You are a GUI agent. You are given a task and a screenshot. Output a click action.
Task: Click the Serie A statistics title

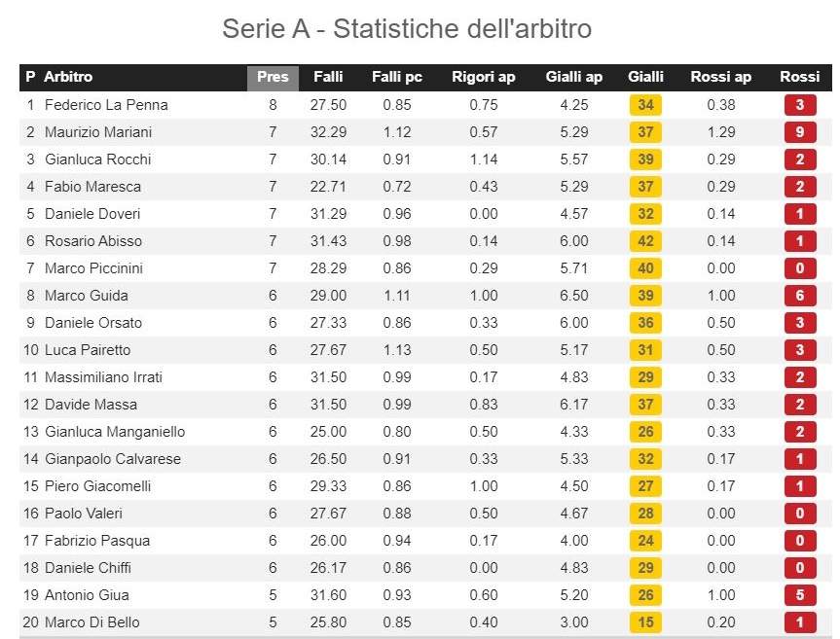tap(407, 28)
